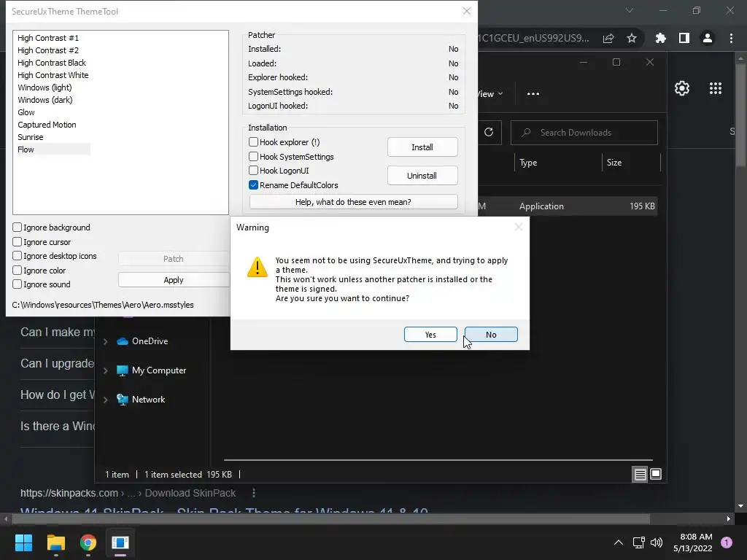
Task: Check Ignore desktop icons
Action: [18, 256]
